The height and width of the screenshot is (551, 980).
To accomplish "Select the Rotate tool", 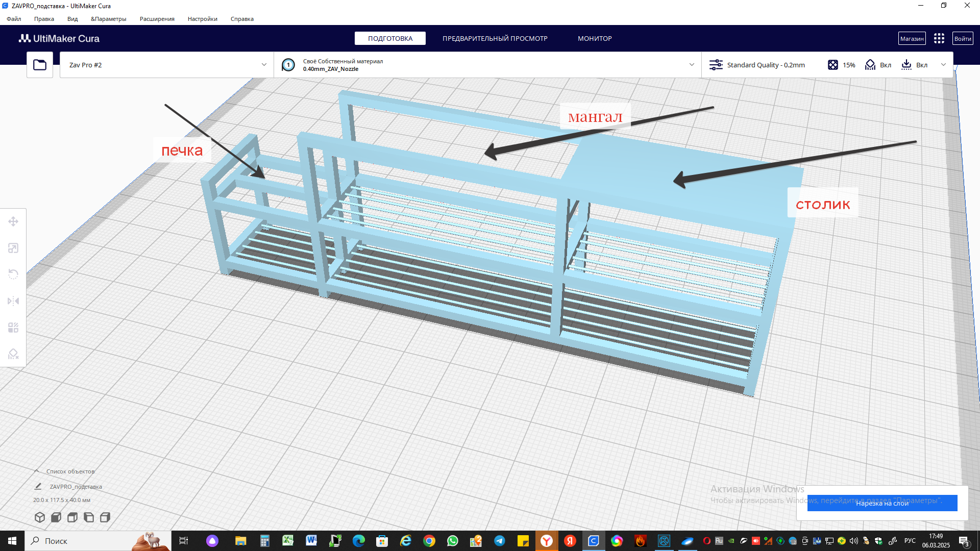I will point(13,274).
